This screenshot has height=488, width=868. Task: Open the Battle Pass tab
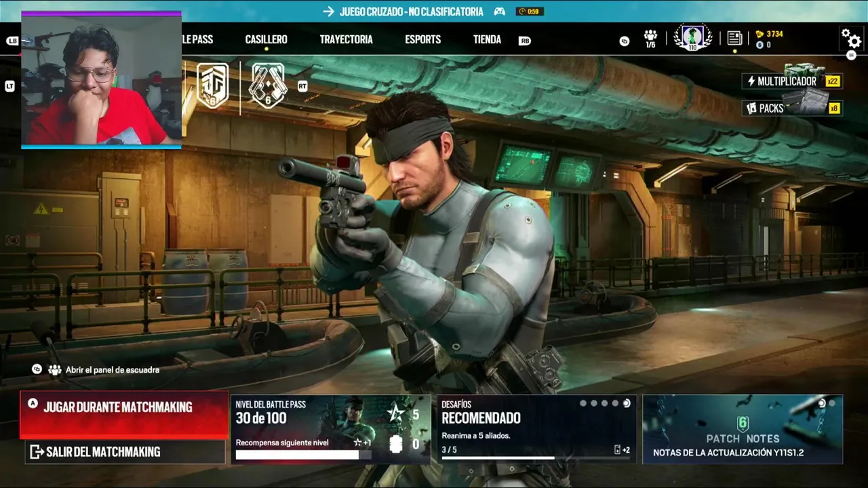point(197,39)
